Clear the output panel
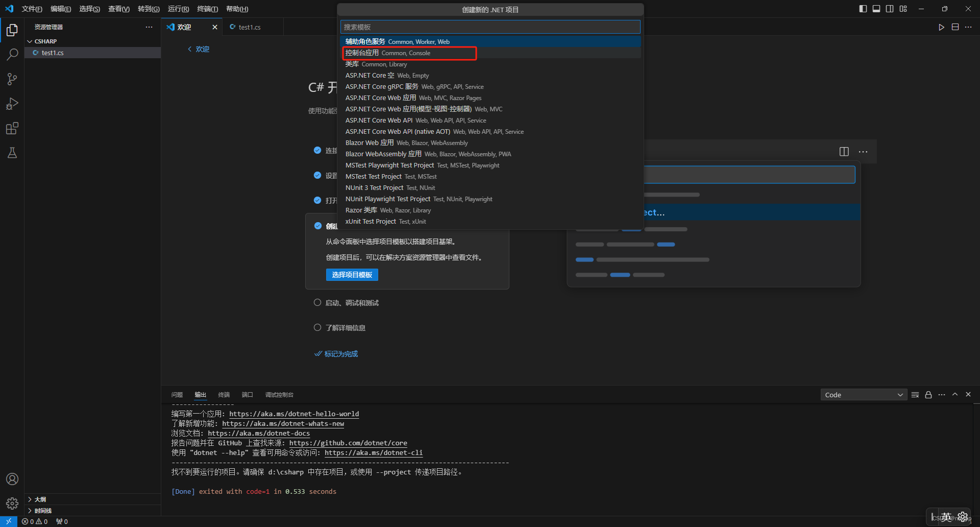The width and height of the screenshot is (980, 527). (915, 395)
